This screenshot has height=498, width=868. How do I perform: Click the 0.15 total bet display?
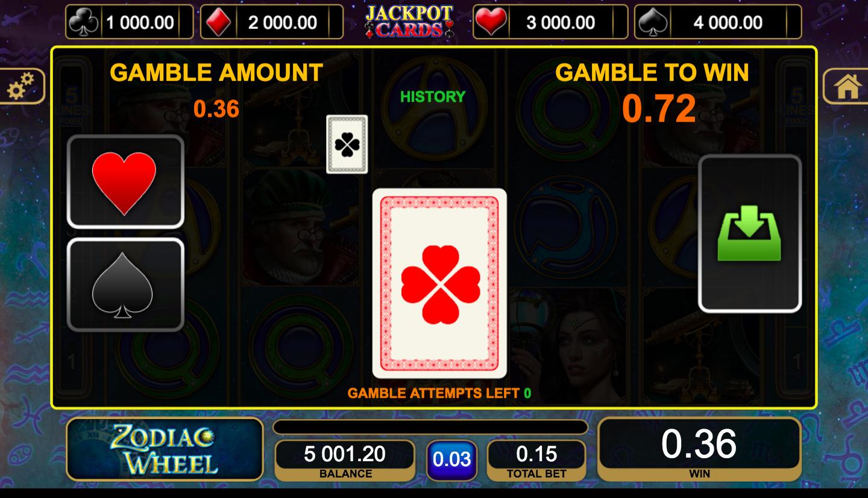536,461
